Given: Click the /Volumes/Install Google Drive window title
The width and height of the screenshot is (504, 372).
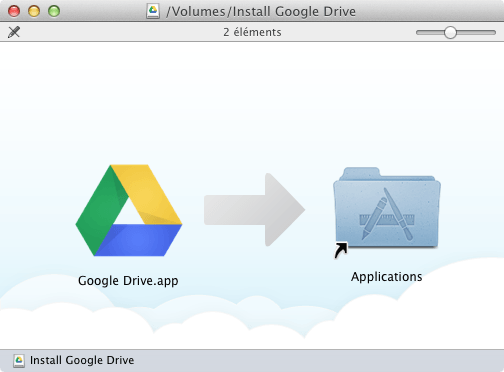Looking at the screenshot, I should pos(261,11).
